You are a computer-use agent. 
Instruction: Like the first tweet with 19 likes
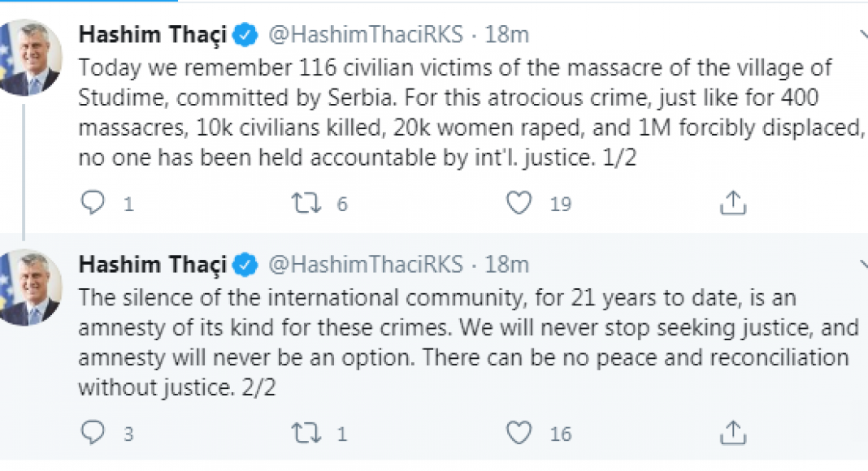(519, 203)
